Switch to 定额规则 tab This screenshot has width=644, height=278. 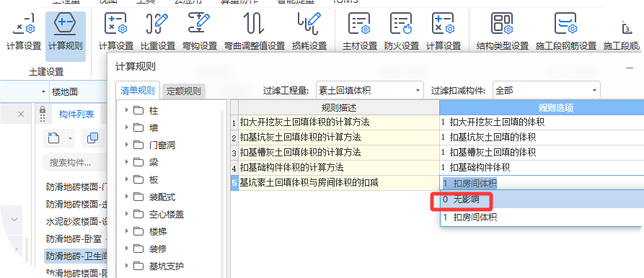[x=183, y=91]
